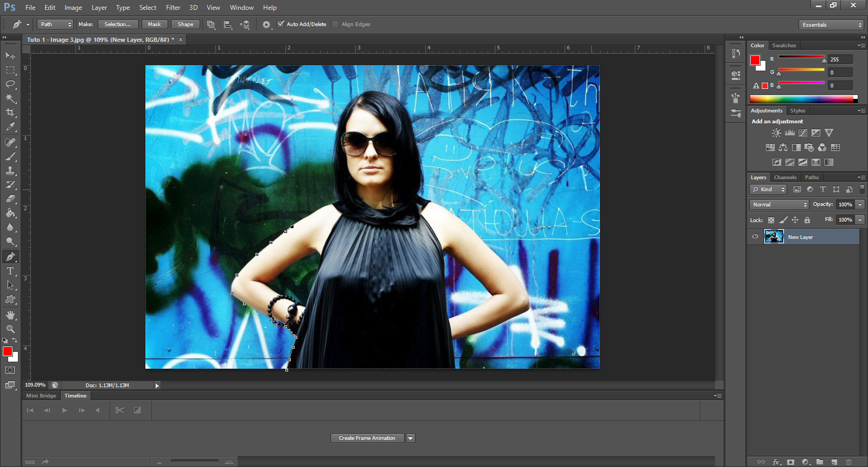
Task: Open the Normal blend mode dropdown
Action: pos(780,205)
